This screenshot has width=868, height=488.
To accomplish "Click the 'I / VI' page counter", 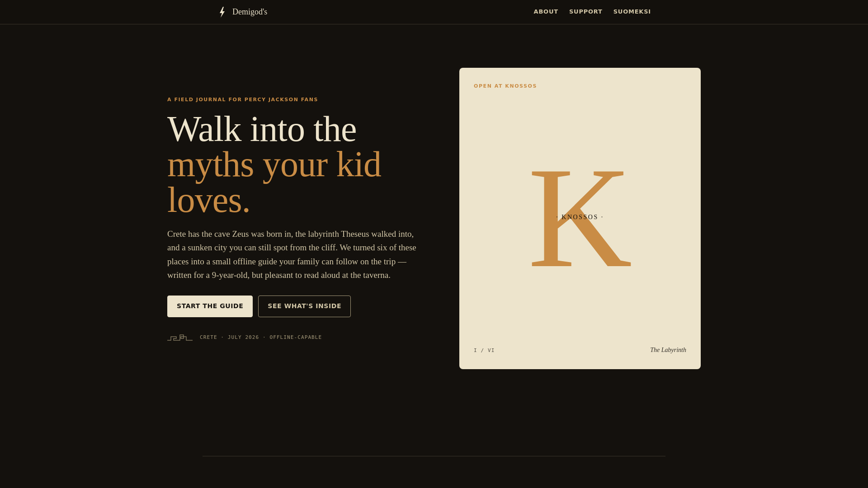I will coord(484,351).
